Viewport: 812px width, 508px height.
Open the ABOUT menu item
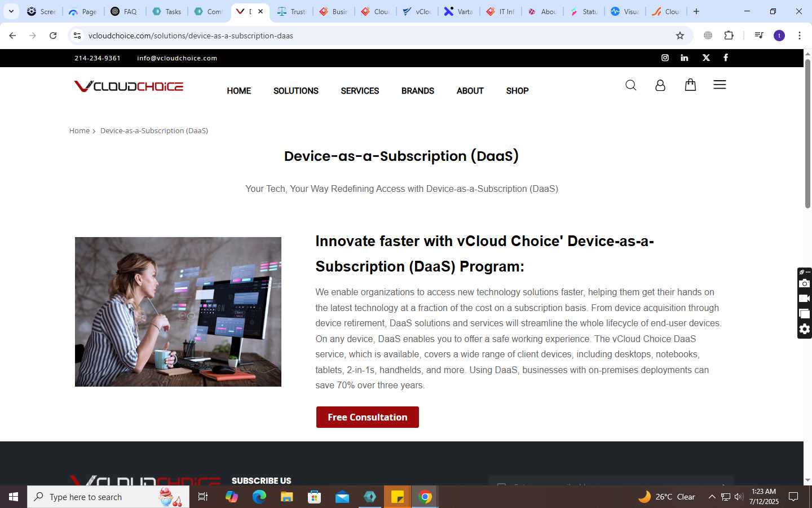(470, 91)
